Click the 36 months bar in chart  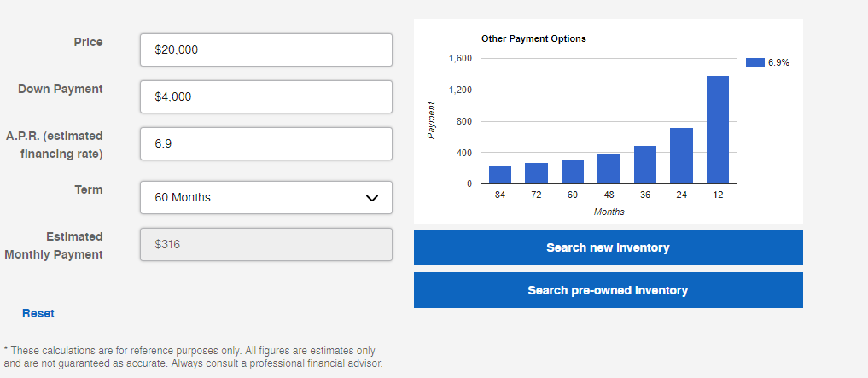645,165
